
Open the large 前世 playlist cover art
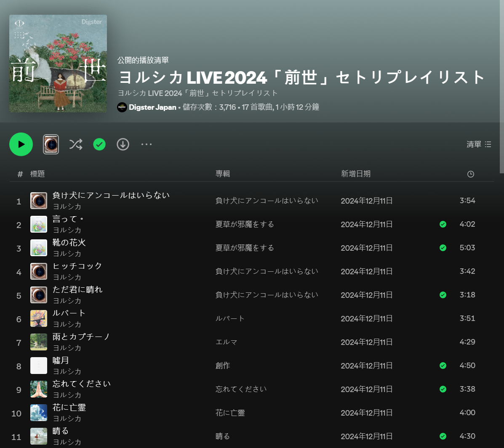[x=58, y=64]
